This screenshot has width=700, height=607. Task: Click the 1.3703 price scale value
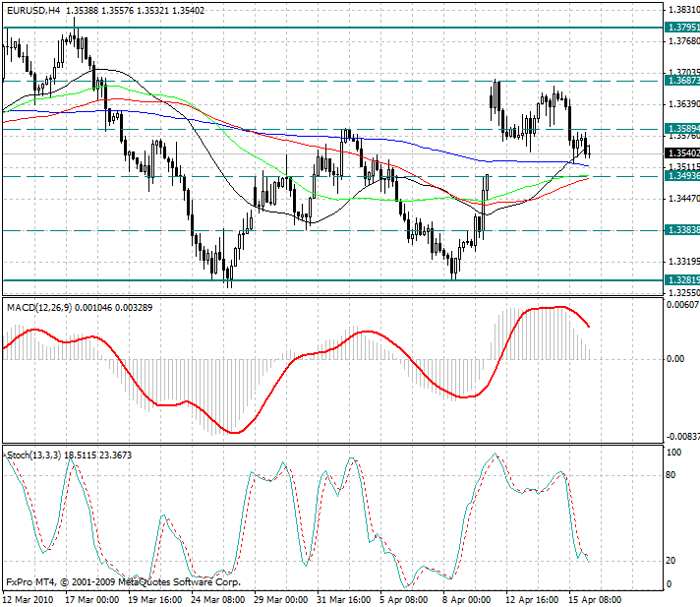683,73
